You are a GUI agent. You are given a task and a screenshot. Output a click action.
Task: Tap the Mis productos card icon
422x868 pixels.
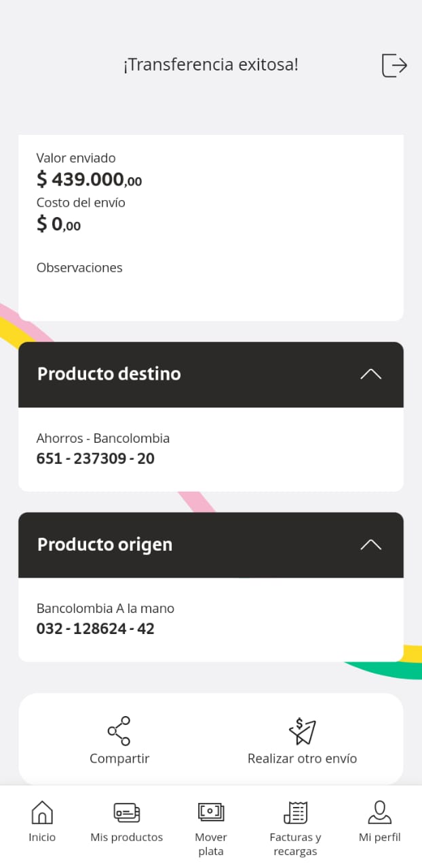point(126,811)
